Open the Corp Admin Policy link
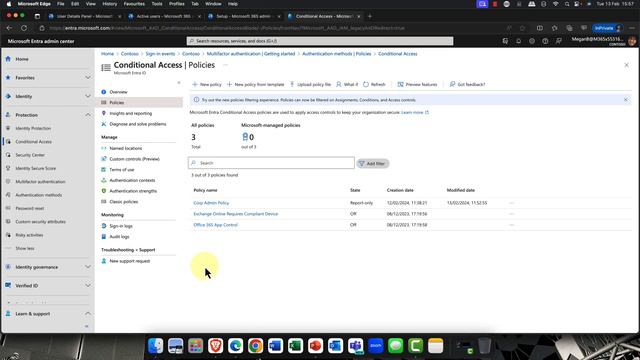640x360 pixels. coord(211,203)
